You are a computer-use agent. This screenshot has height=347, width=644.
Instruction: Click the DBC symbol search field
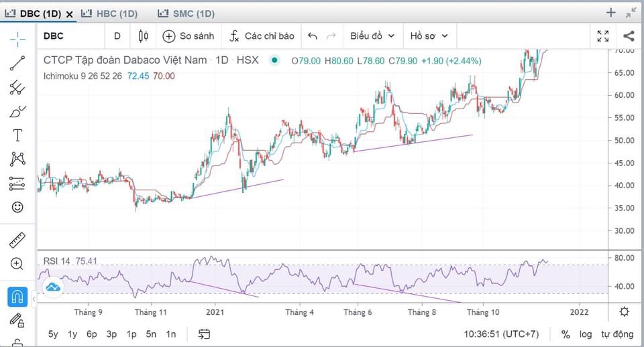tap(70, 36)
